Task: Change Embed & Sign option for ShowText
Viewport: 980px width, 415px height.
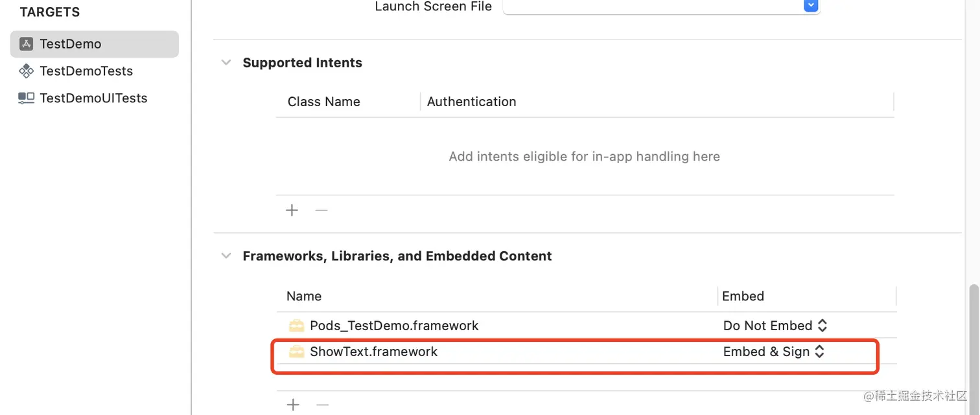Action: tap(774, 352)
